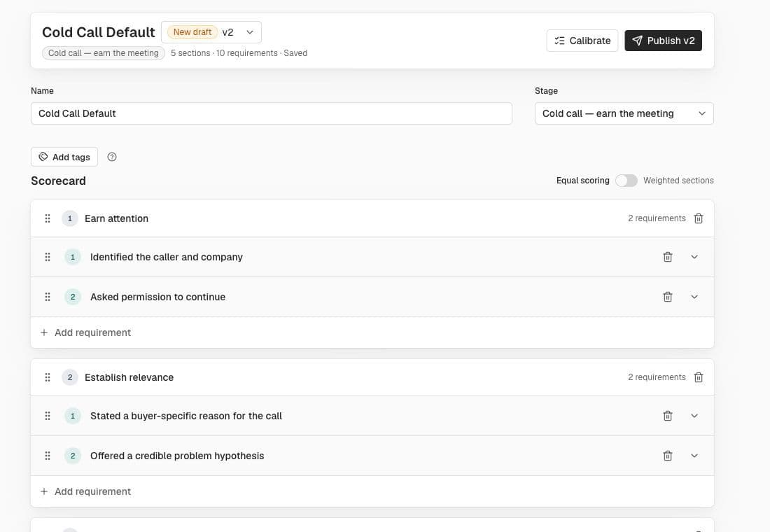Delete 'Stated a buyer-specific reason' requirement

(x=667, y=416)
